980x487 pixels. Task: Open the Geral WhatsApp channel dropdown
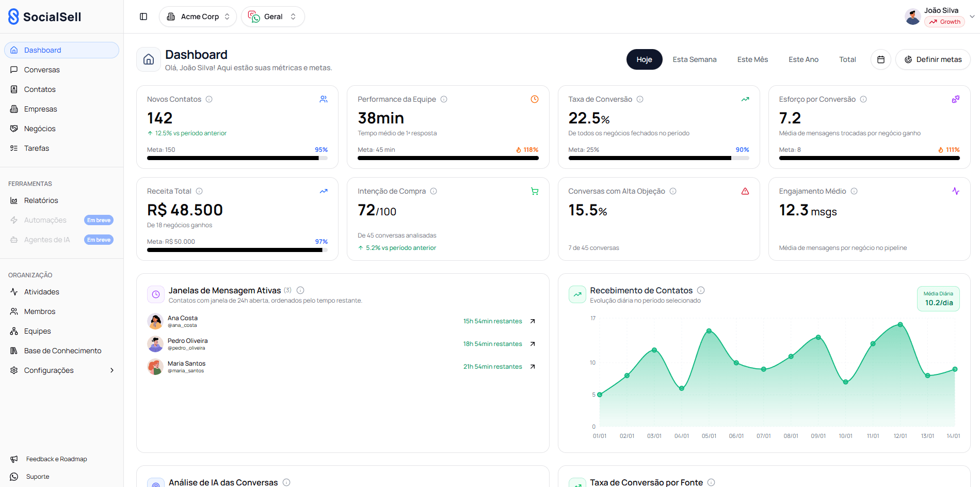[273, 16]
